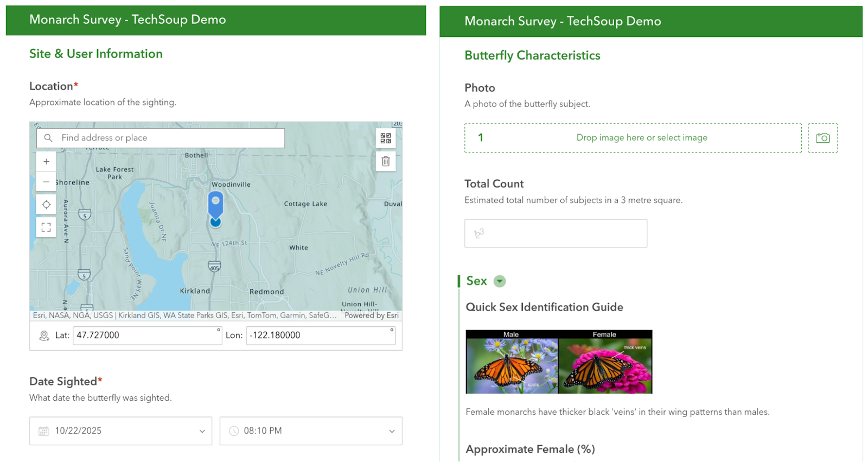868x468 pixels.
Task: Zoom out on the map
Action: [46, 182]
